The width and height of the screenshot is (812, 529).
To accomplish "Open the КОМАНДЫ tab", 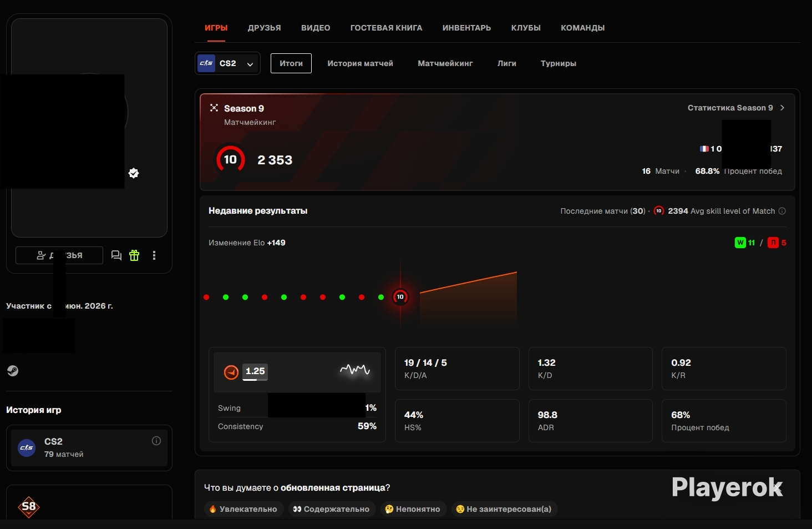I will (583, 28).
